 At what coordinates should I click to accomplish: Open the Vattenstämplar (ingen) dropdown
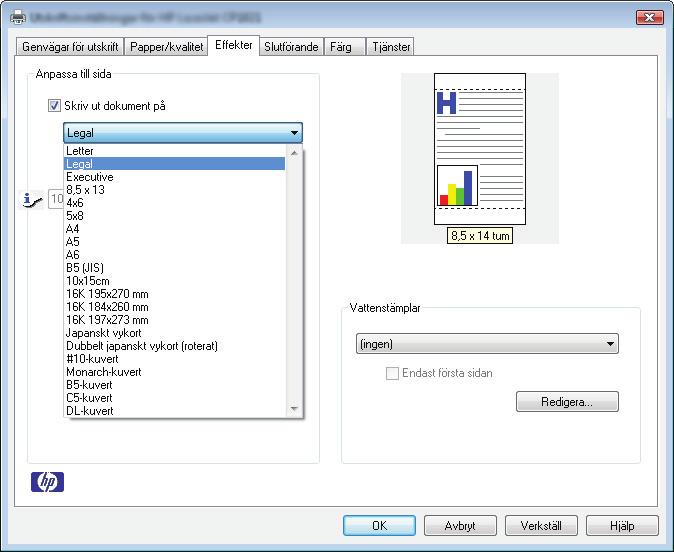(x=487, y=344)
